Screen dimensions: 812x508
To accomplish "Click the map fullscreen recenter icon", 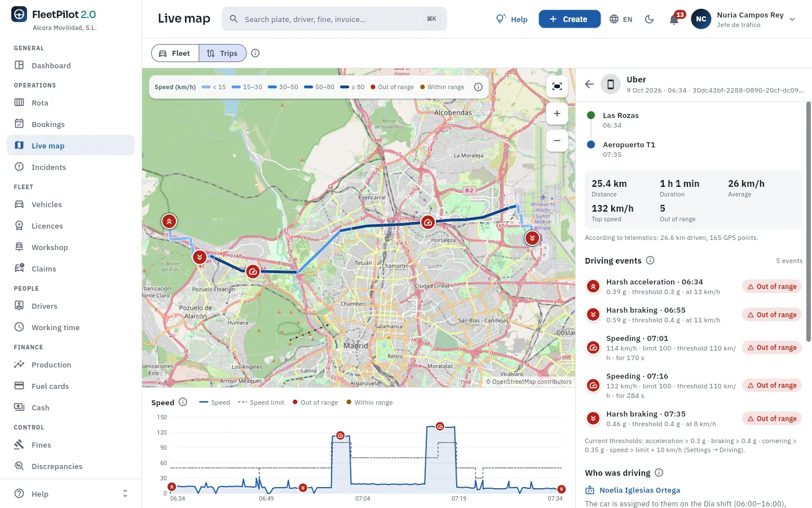I will [557, 86].
